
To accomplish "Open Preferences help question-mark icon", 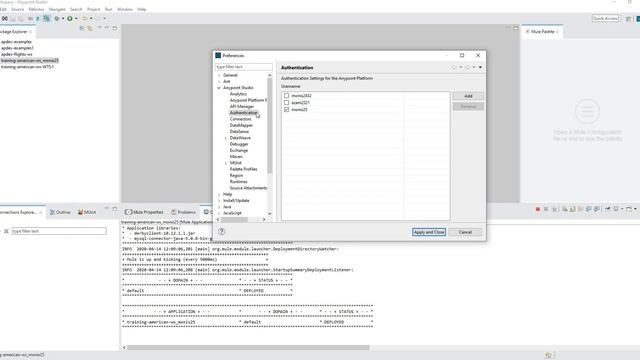I will point(222,231).
